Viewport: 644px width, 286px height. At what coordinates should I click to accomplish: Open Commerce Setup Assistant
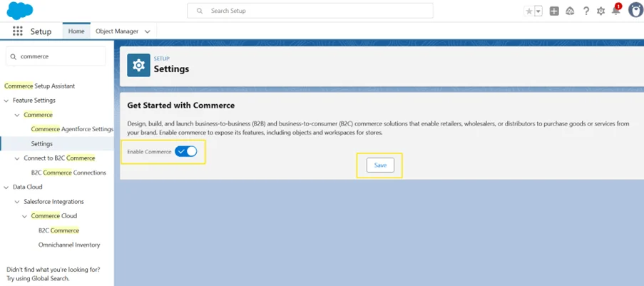pyautogui.click(x=39, y=86)
